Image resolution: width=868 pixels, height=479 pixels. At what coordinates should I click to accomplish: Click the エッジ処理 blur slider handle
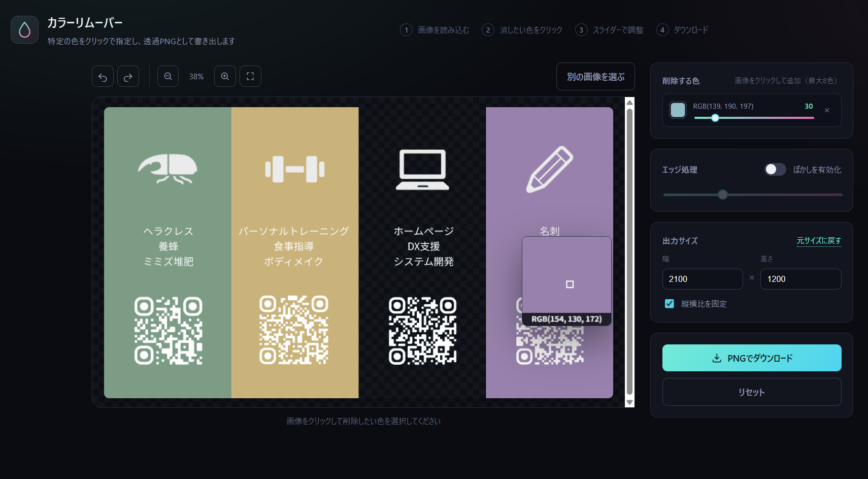click(x=723, y=195)
